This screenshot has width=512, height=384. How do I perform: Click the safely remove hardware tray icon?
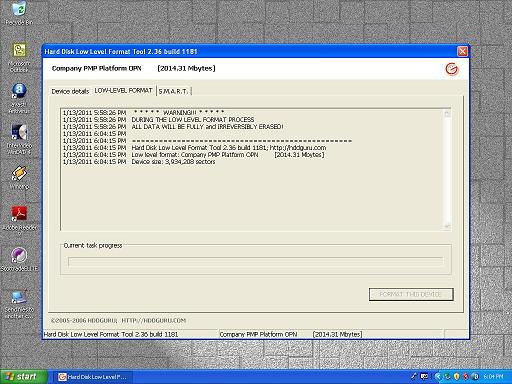pyautogui.click(x=414, y=377)
